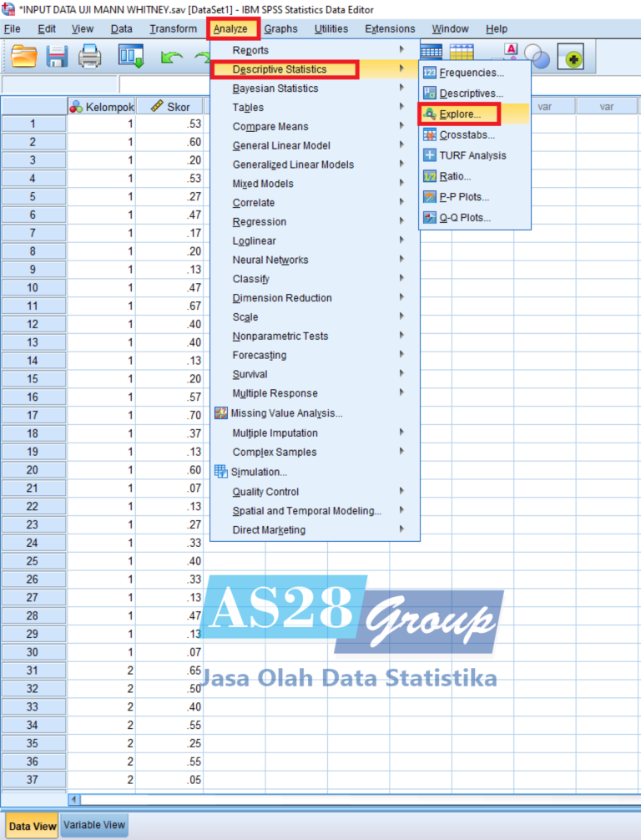Viewport: 641px width, 840px height.
Task: Select Crosstabs from the submenu
Action: click(x=467, y=134)
